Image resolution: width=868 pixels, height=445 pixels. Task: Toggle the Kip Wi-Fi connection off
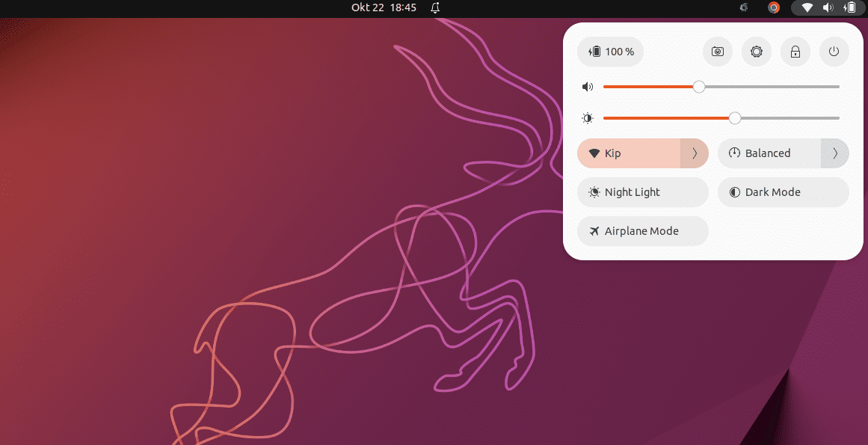pyautogui.click(x=629, y=153)
